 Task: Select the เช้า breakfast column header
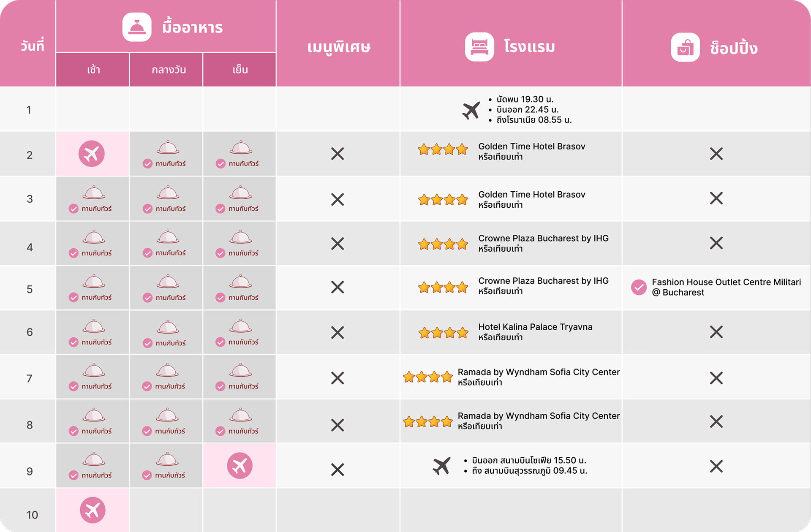tap(93, 70)
